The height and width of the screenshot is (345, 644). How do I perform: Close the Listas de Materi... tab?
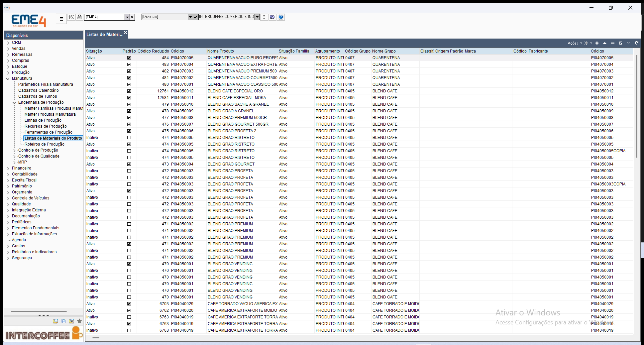[x=126, y=33]
